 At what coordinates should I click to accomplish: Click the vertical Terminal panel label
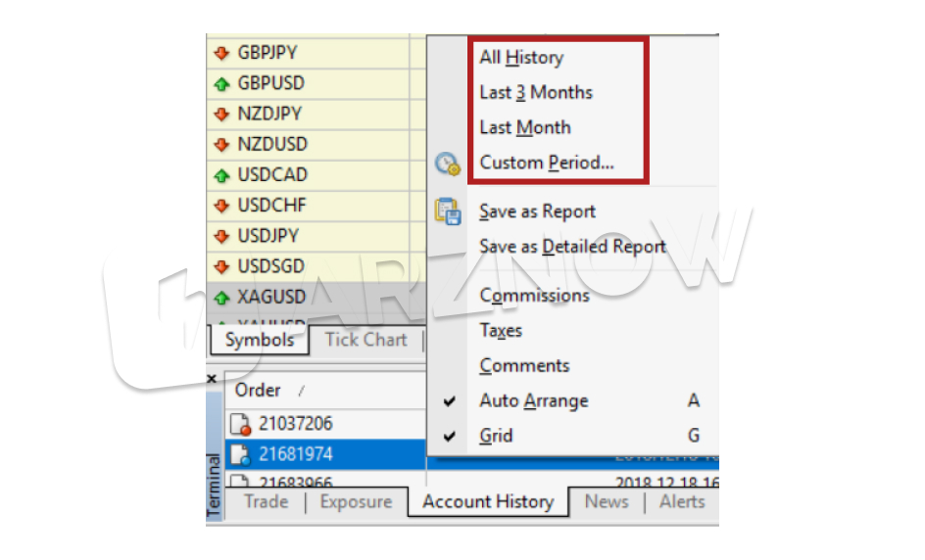coord(214,487)
